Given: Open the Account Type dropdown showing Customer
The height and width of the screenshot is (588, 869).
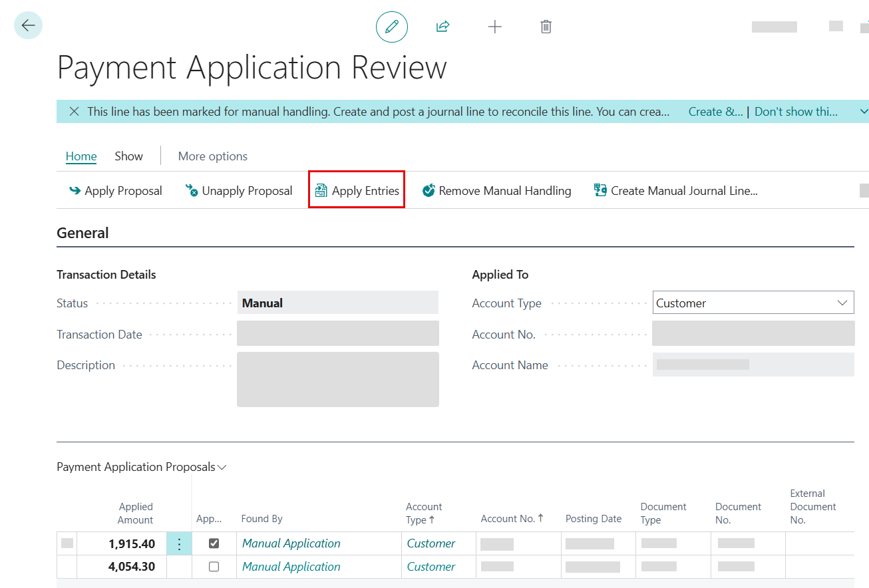Looking at the screenshot, I should click(840, 303).
